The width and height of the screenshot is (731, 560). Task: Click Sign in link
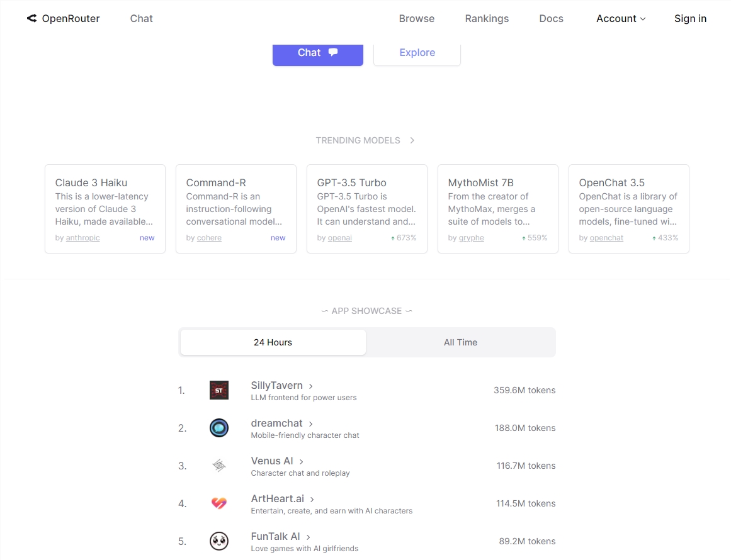click(691, 19)
